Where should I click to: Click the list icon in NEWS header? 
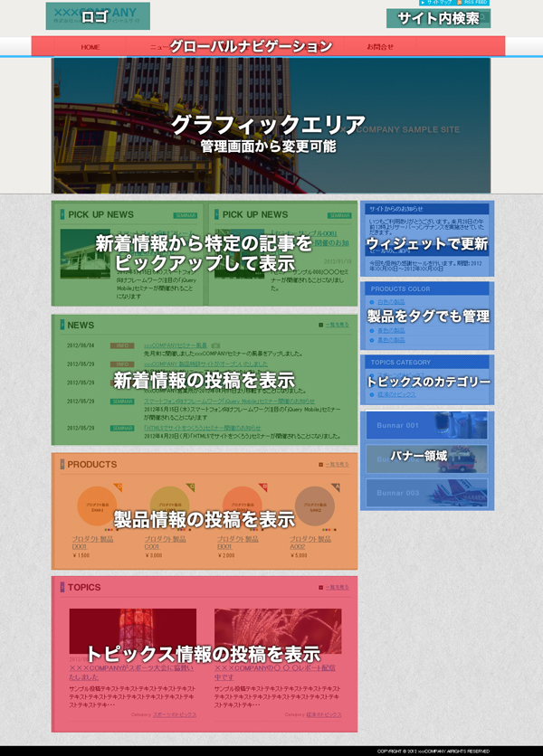321,326
